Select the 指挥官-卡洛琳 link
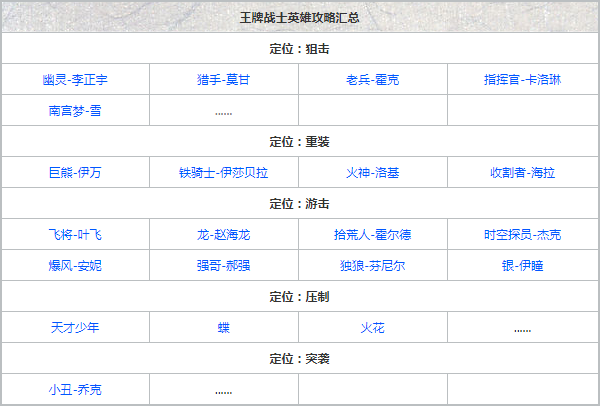 pyautogui.click(x=521, y=79)
